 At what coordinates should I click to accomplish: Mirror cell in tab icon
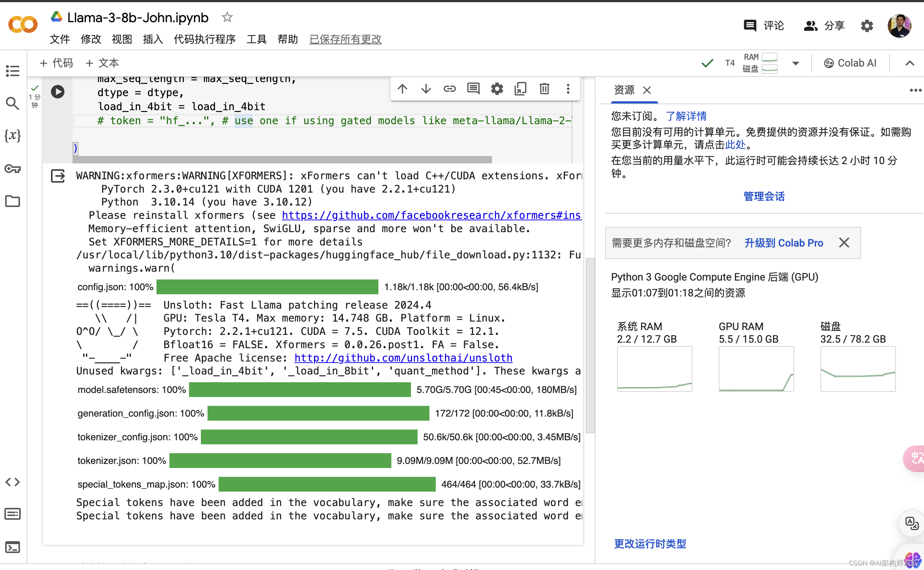point(520,89)
